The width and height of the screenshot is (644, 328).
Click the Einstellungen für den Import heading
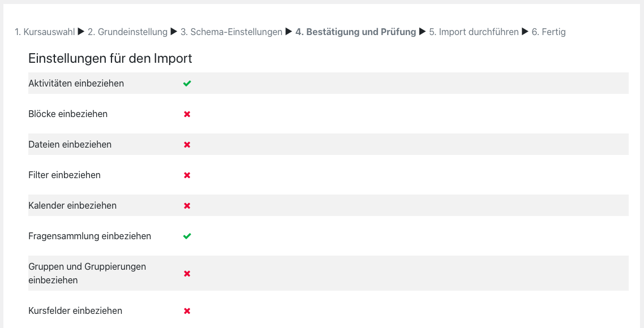click(110, 58)
